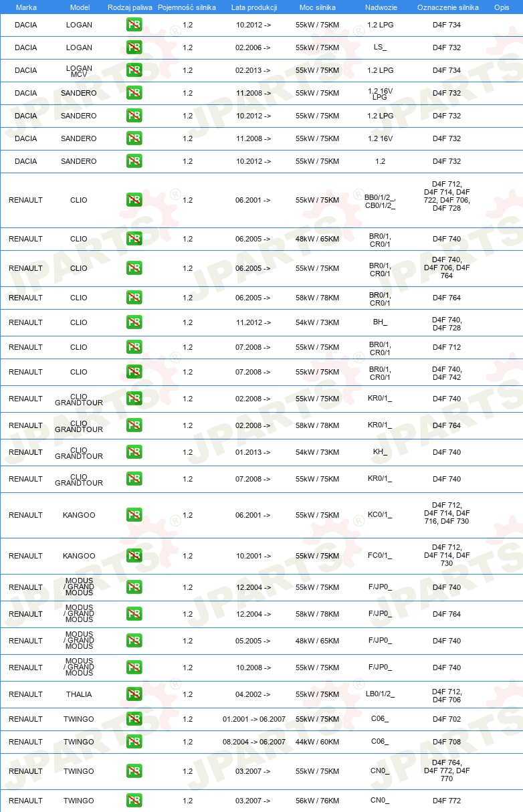Click the fuel icon for Kangoo 06.2001
This screenshot has height=812, width=523.
(134, 515)
